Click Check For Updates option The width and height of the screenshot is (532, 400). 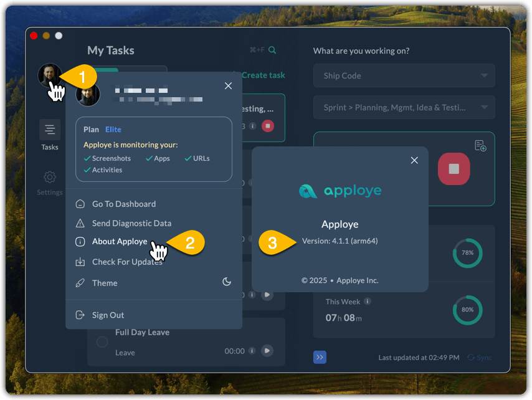127,262
